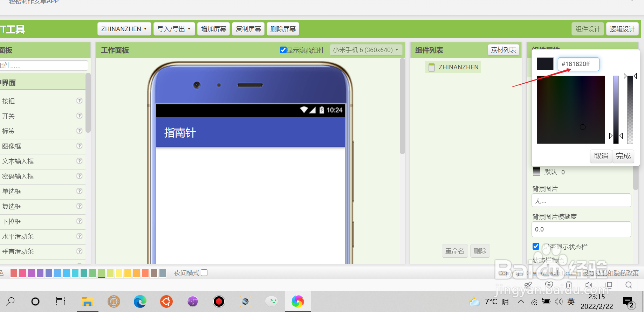Screen dimensions: 644x312
Task: Click the alpha transparency slider bar
Action: coord(630,110)
